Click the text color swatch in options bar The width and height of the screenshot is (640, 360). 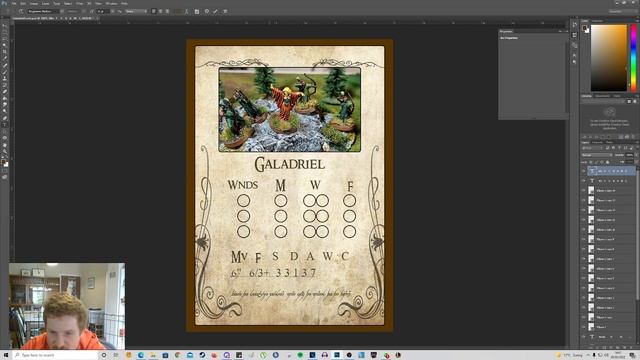(x=178, y=11)
